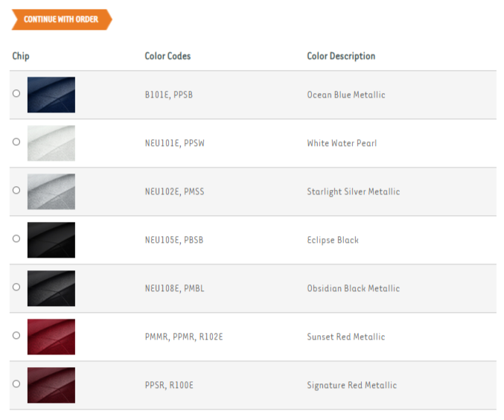Click the Obsidian Black Metallic chip swatch

[x=51, y=288]
